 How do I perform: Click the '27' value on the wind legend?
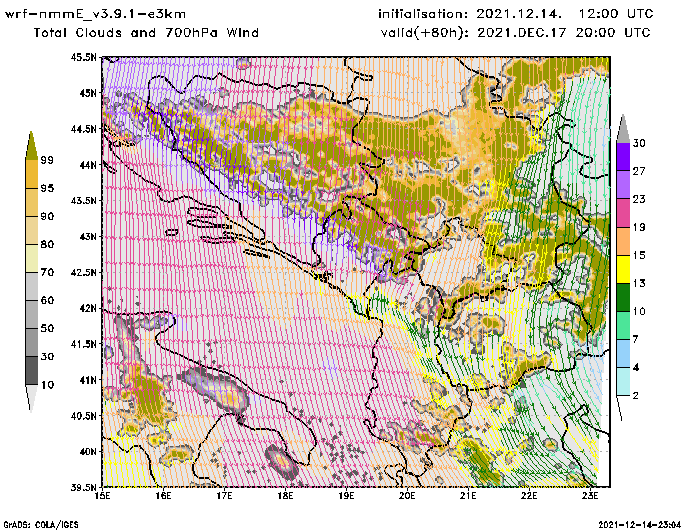[x=639, y=171]
